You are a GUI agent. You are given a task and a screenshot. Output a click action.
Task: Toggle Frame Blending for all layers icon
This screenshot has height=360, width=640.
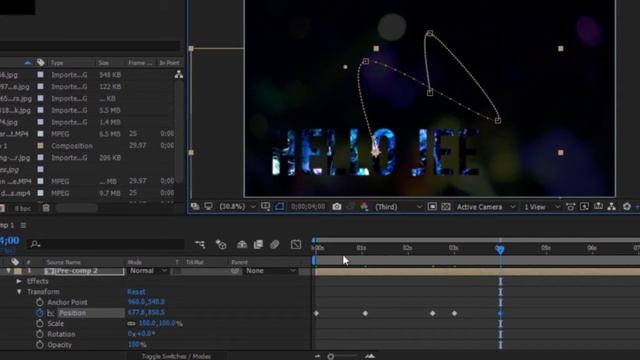pyautogui.click(x=258, y=244)
